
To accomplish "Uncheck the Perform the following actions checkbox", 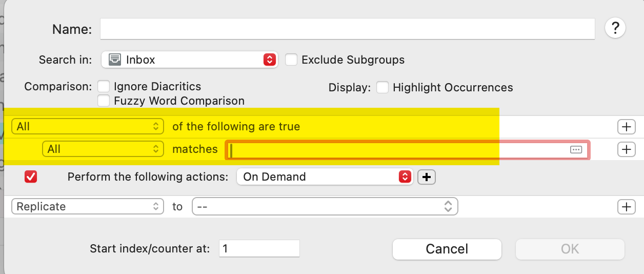I will 31,177.
